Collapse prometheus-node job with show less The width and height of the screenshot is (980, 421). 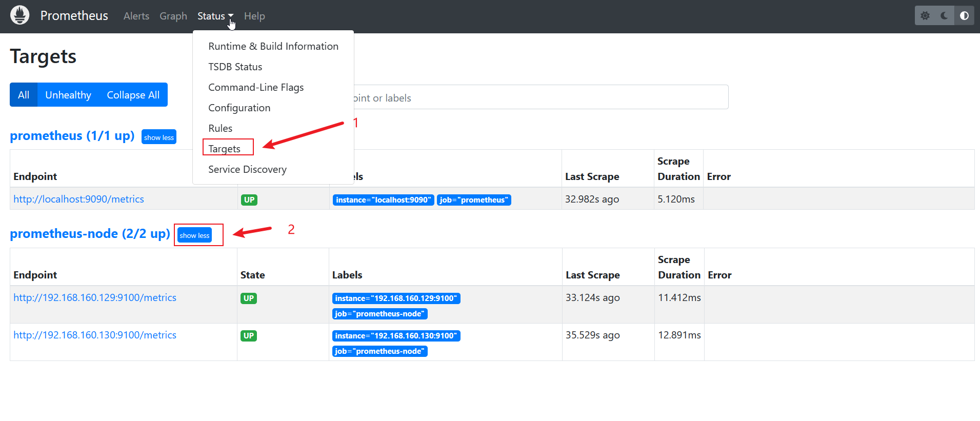point(194,235)
